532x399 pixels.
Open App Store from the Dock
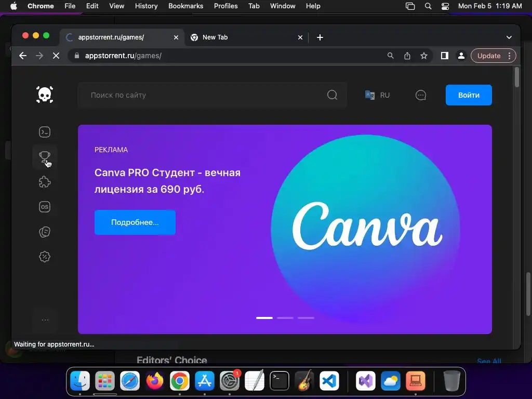tap(205, 381)
